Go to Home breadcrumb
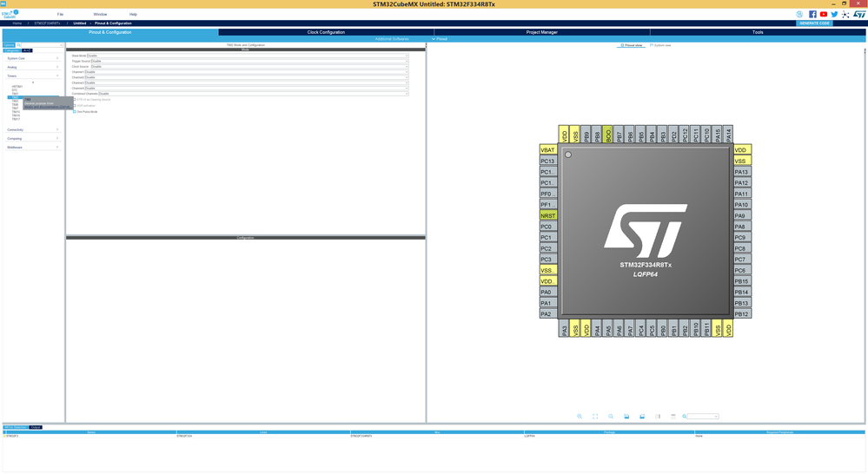868x474 pixels. (x=17, y=23)
